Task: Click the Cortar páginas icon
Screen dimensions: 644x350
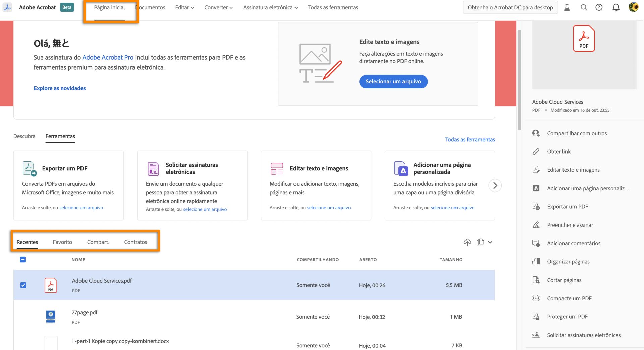Action: (x=536, y=280)
